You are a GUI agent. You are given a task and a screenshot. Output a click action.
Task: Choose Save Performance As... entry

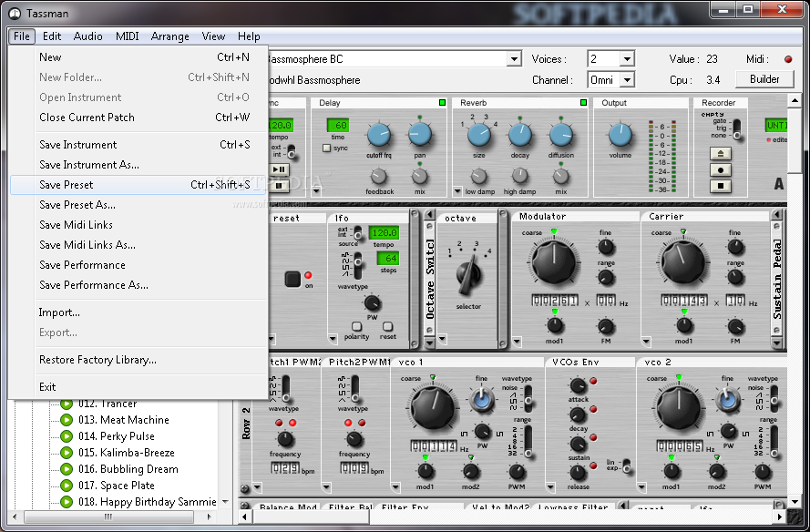(138, 285)
